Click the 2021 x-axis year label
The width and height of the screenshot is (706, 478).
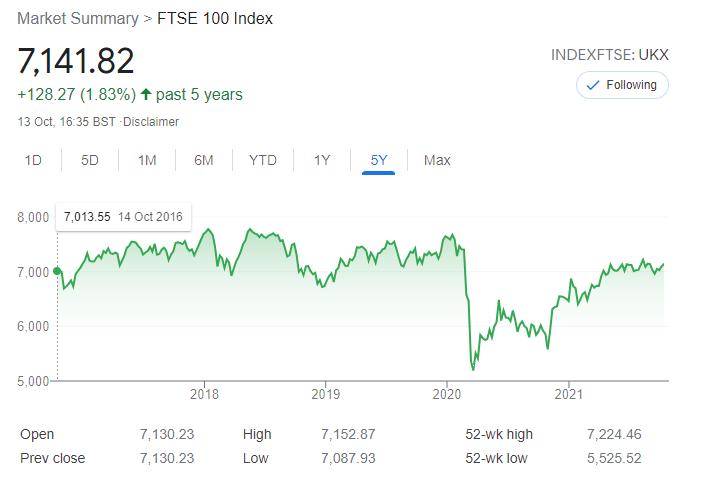point(568,393)
